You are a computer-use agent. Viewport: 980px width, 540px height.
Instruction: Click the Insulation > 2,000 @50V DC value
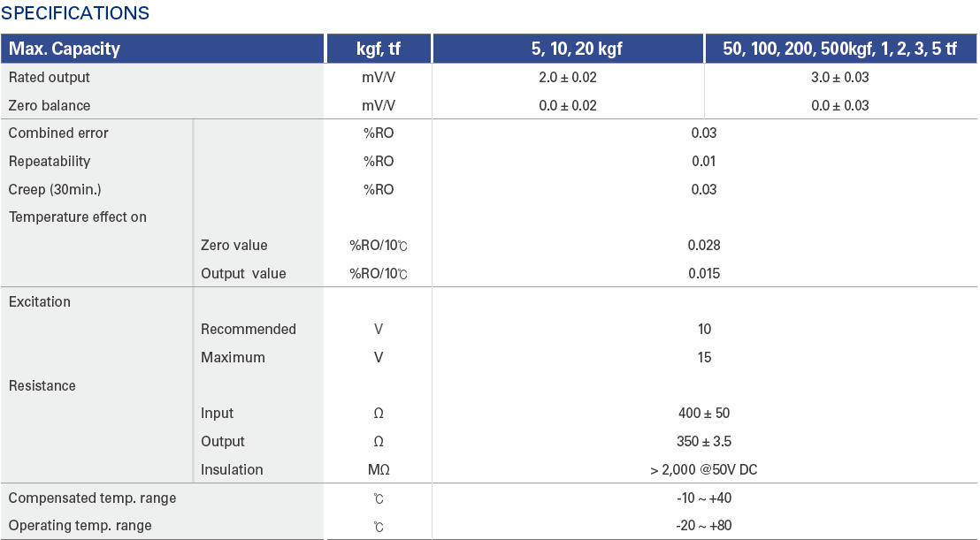point(704,469)
